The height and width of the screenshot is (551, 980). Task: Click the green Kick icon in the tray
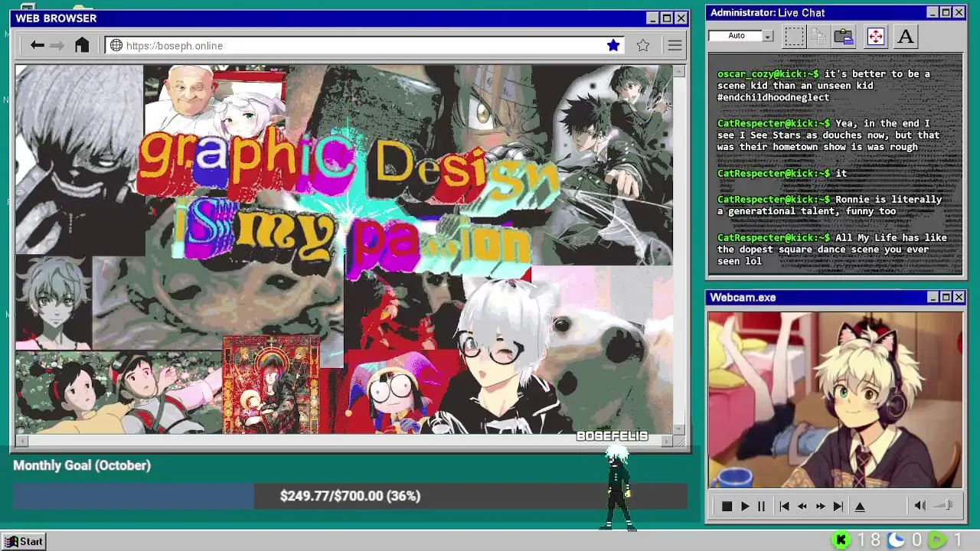(x=841, y=540)
